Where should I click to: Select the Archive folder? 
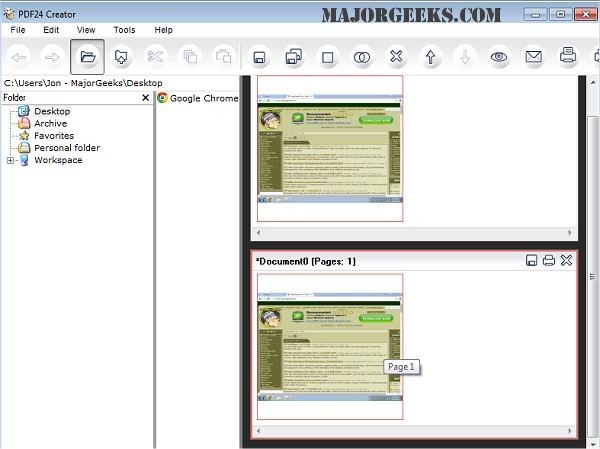pos(50,123)
